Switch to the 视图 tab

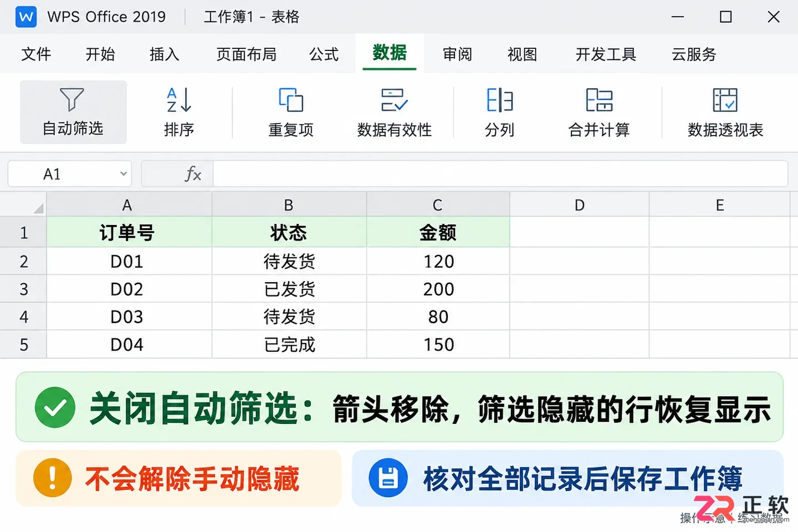point(522,54)
